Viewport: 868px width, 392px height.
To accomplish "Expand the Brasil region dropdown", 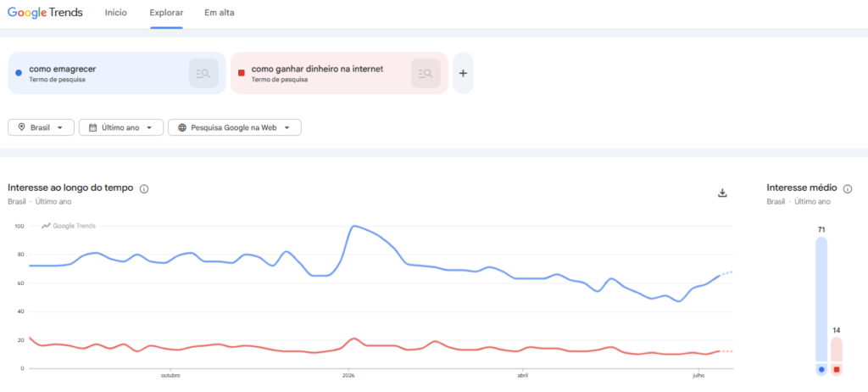I will click(41, 127).
